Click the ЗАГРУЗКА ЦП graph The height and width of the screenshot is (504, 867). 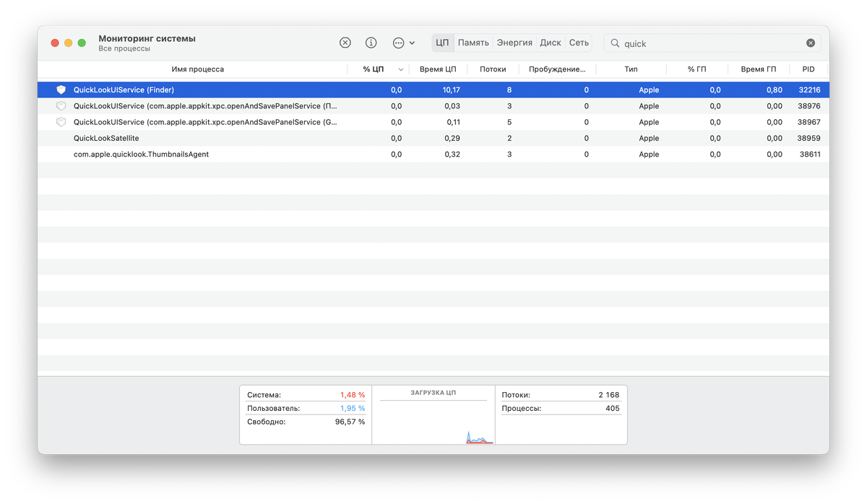click(x=433, y=422)
